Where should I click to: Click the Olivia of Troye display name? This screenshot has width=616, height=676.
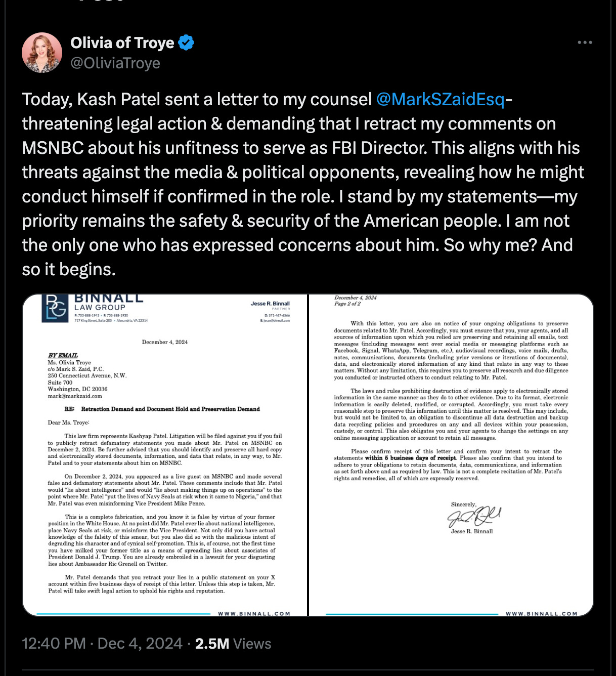[122, 43]
